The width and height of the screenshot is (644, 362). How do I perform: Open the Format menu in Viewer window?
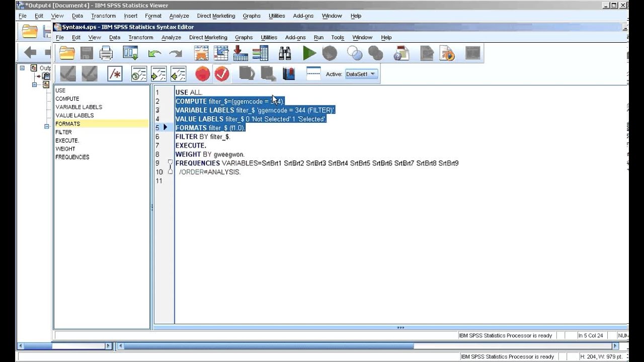click(153, 16)
